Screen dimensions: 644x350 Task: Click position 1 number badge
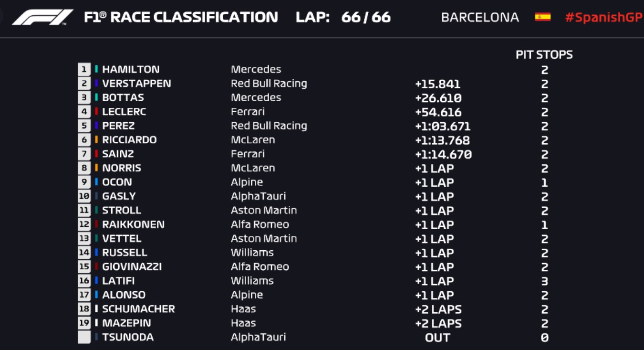click(84, 69)
